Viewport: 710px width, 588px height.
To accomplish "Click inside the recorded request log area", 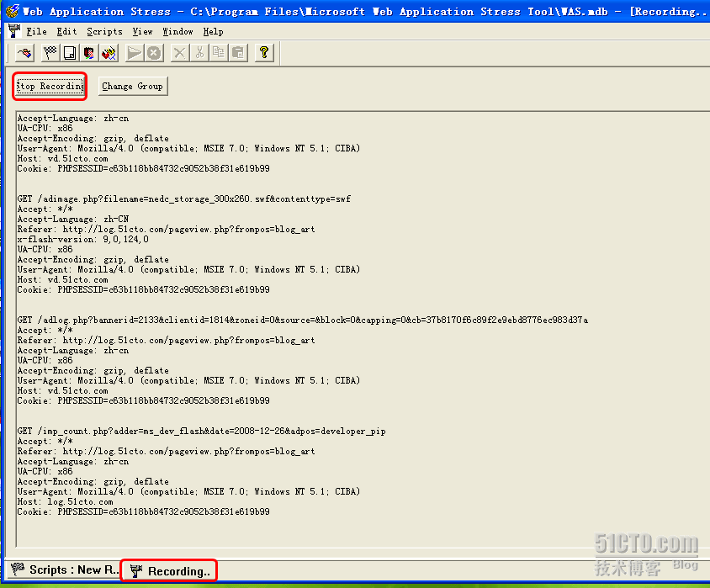I will (363, 329).
